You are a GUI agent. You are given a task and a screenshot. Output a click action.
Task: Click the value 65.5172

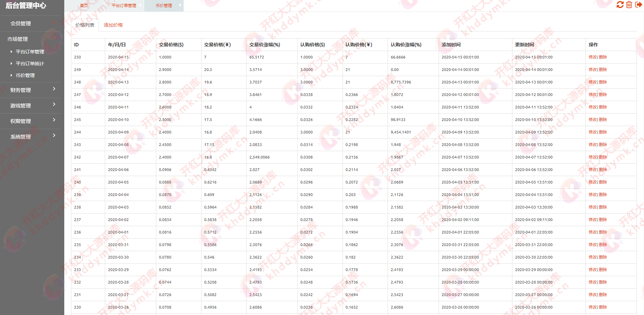257,57
